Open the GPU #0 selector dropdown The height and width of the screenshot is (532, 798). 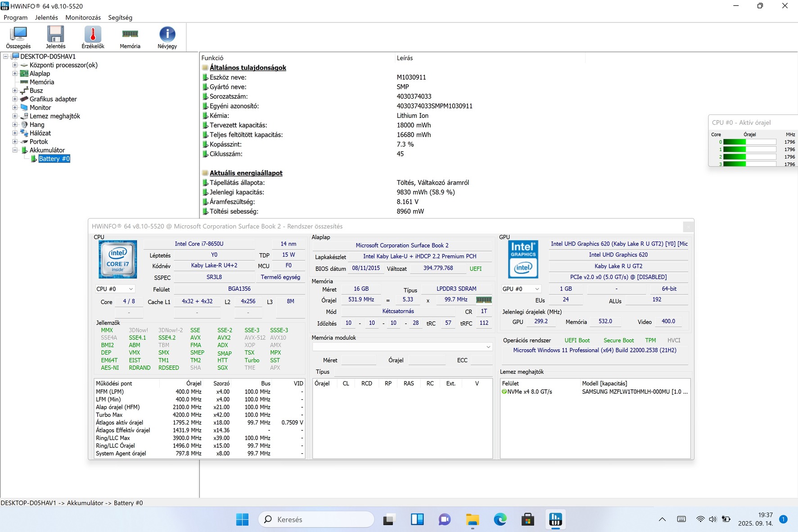[x=521, y=289]
